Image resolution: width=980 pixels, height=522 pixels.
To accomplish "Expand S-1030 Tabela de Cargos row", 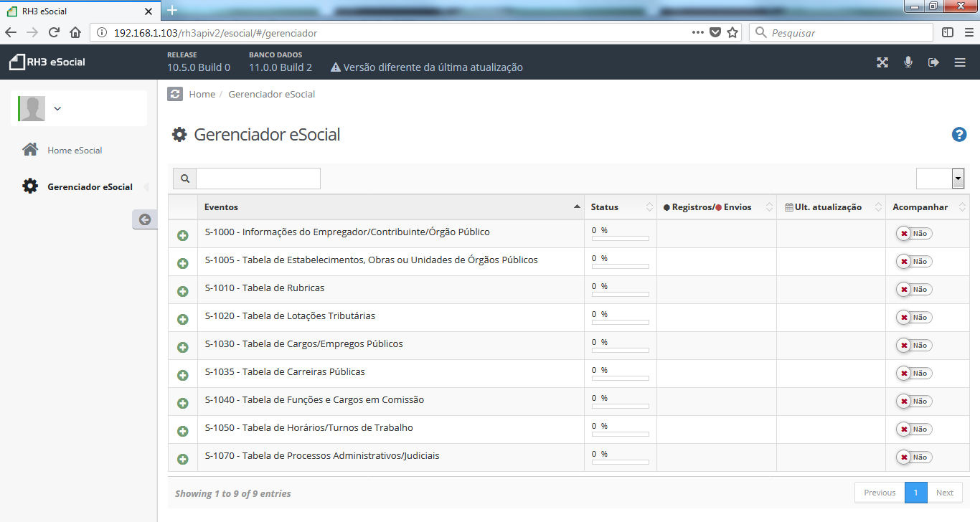I will click(183, 347).
